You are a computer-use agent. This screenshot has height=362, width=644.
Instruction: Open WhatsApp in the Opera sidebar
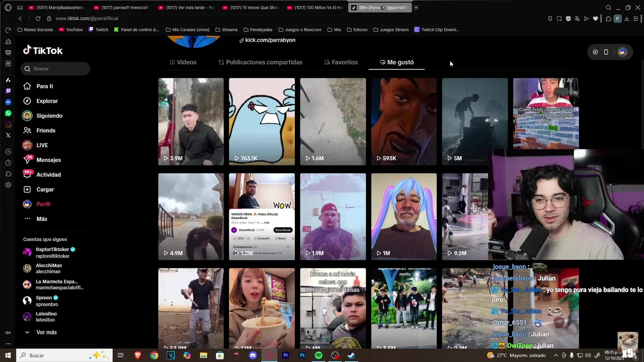[x=8, y=113]
